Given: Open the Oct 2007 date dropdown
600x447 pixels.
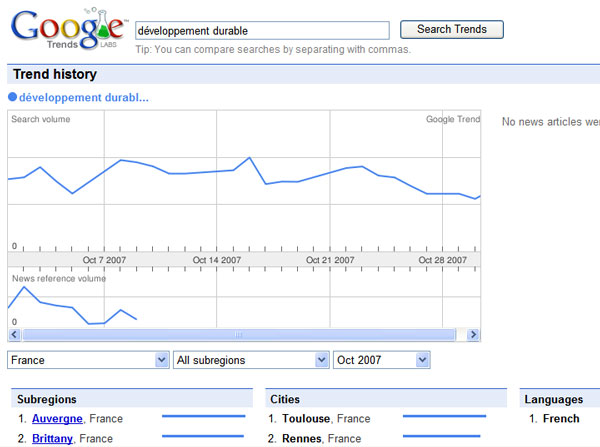Looking at the screenshot, I should (x=382, y=360).
